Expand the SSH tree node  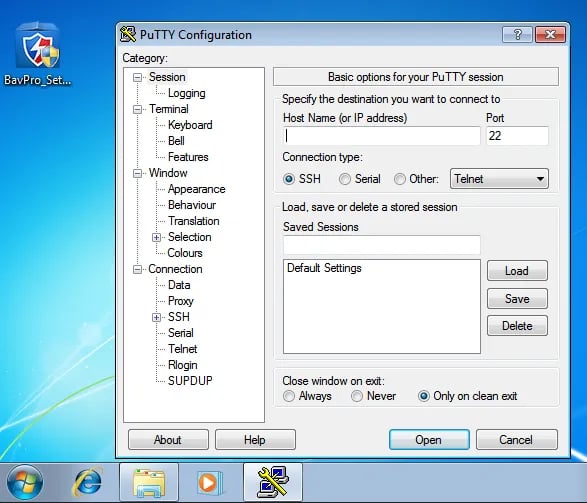pos(156,317)
